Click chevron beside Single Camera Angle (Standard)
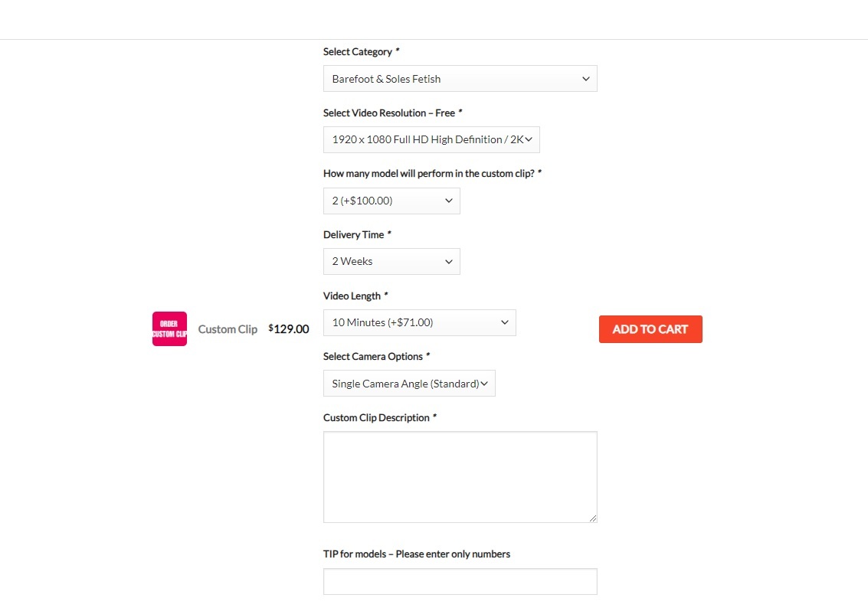The image size is (868, 611). [484, 384]
